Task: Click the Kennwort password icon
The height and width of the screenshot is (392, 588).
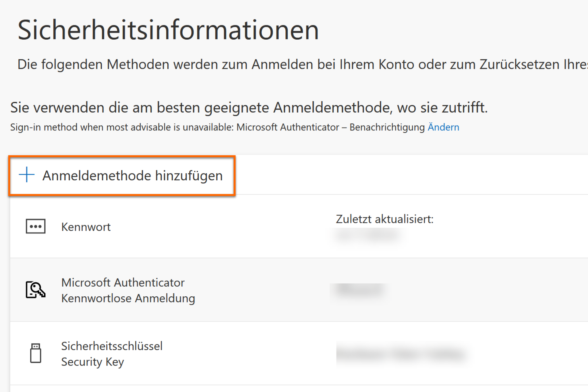Action: tap(36, 226)
